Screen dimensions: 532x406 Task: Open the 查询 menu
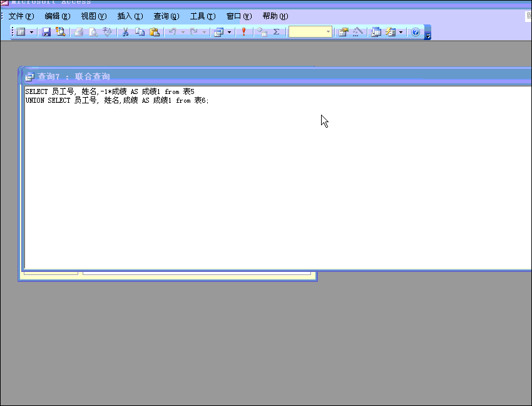[166, 16]
